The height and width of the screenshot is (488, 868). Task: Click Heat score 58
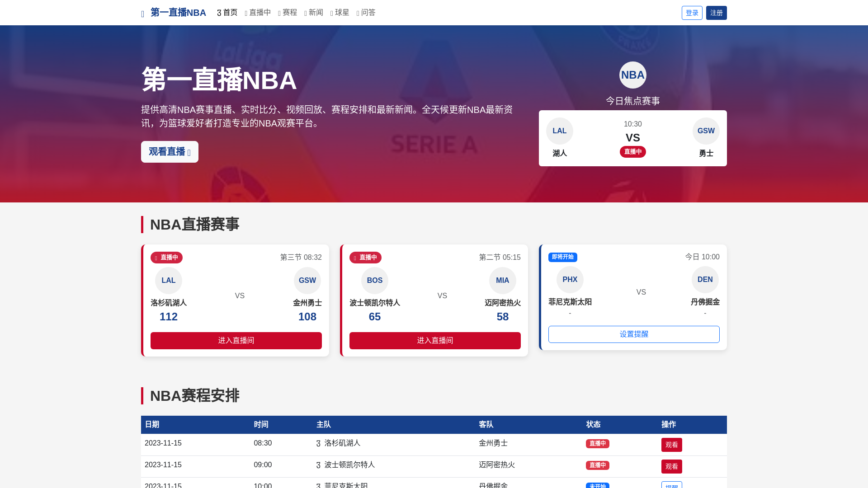coord(503,317)
